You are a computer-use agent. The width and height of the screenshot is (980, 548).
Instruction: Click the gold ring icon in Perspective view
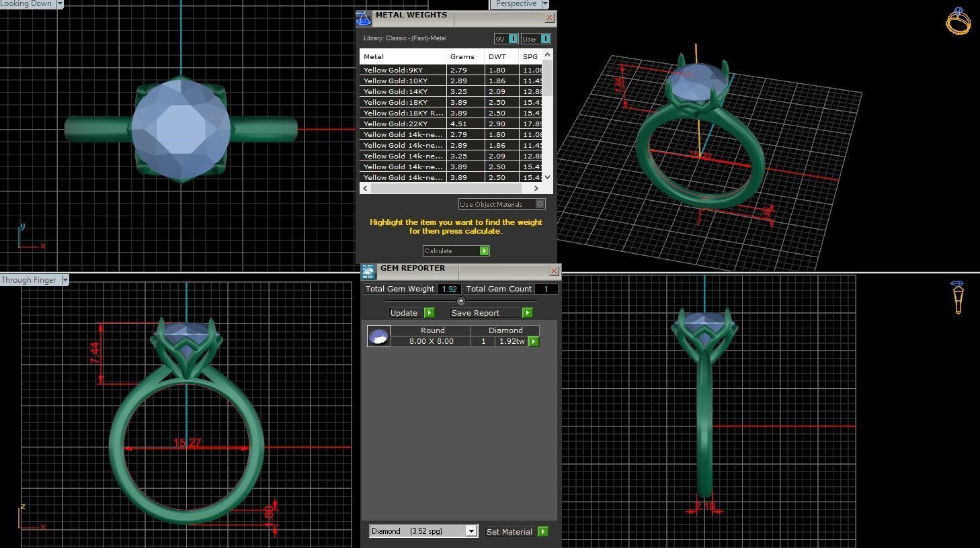pyautogui.click(x=958, y=21)
